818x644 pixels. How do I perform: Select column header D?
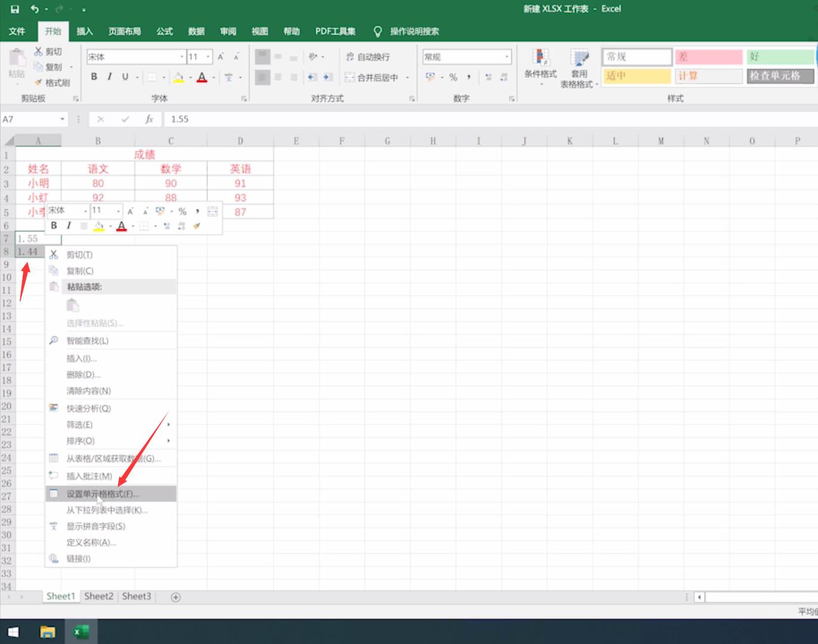click(x=240, y=141)
